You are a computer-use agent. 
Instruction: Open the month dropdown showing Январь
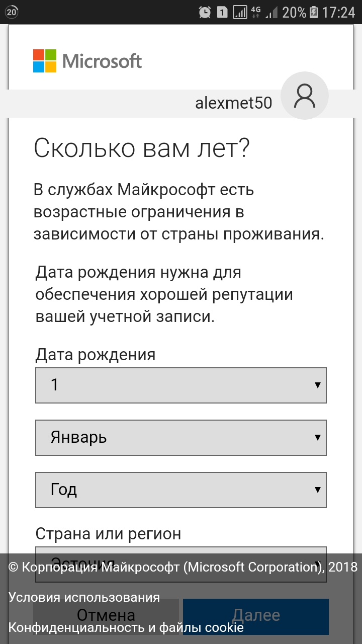point(181,438)
